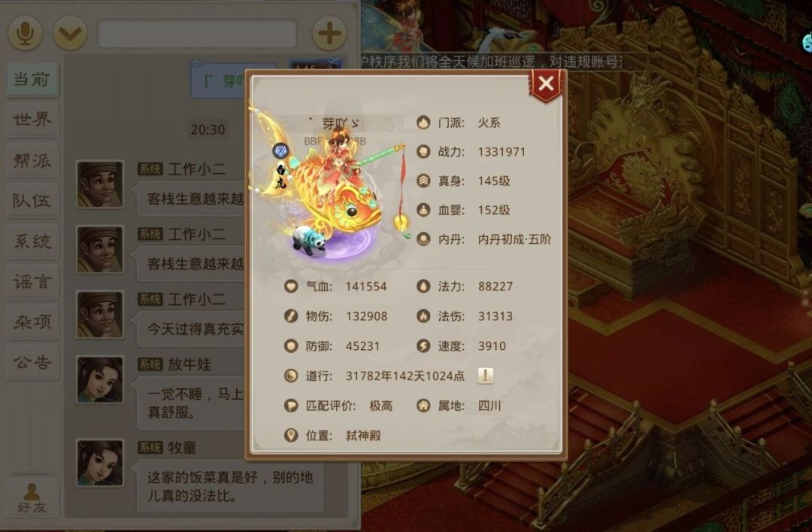Focus the chat message input field
Screen dimensions: 812x532
197,34
